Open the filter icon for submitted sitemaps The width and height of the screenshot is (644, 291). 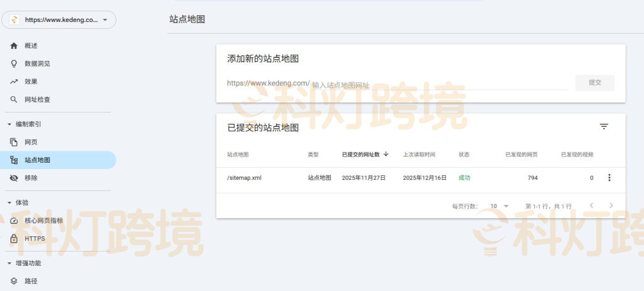point(604,126)
